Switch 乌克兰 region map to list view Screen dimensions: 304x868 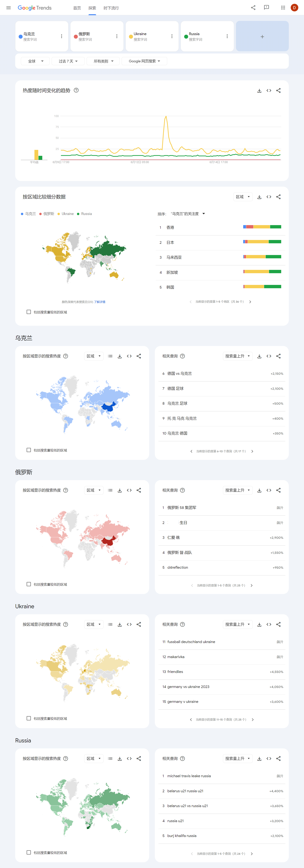110,356
